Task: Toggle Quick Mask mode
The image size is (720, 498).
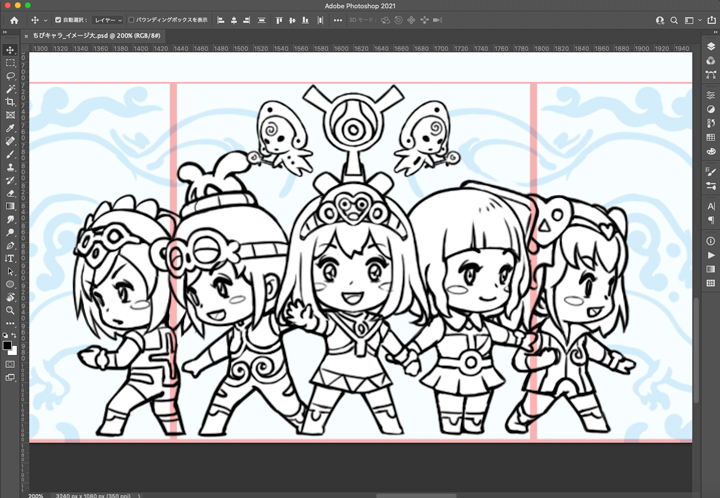Action: pyautogui.click(x=10, y=364)
